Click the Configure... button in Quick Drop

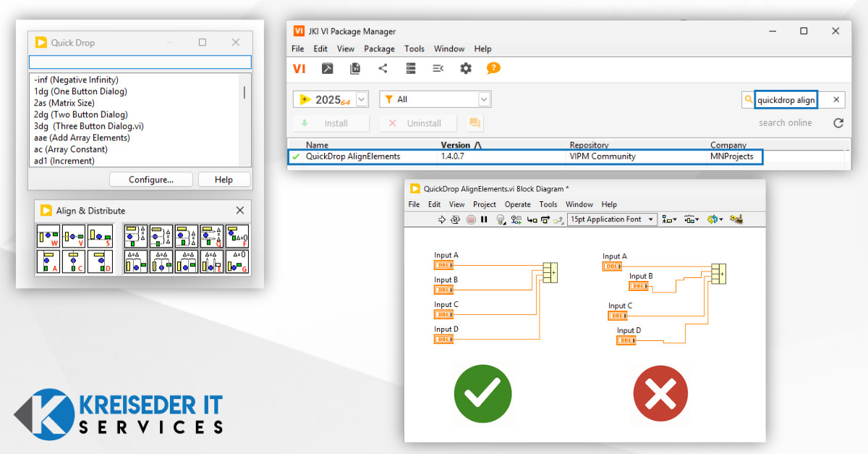point(151,180)
